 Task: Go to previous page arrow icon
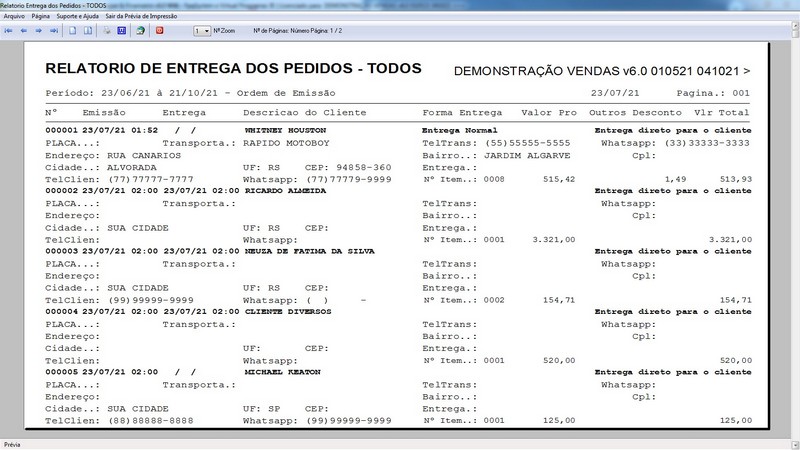pos(23,31)
